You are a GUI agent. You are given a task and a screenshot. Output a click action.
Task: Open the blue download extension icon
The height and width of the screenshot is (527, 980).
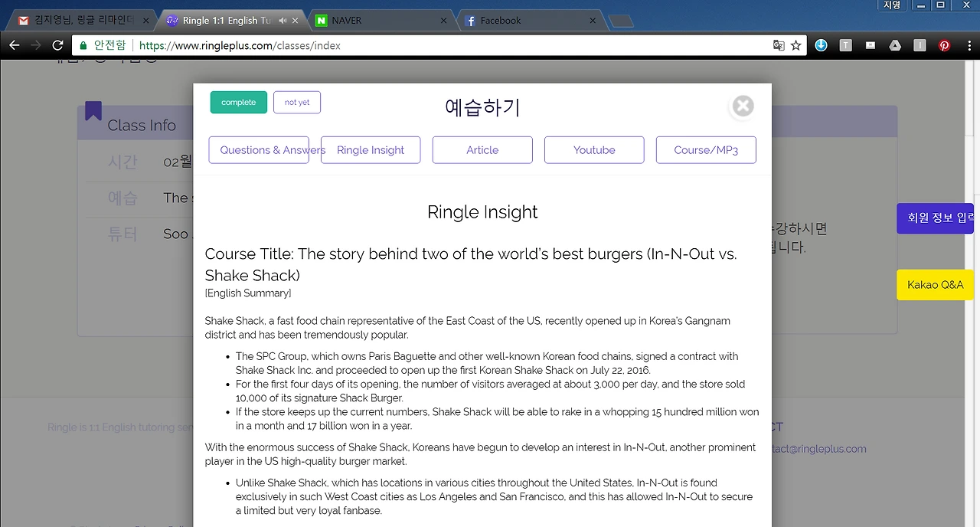pos(821,45)
